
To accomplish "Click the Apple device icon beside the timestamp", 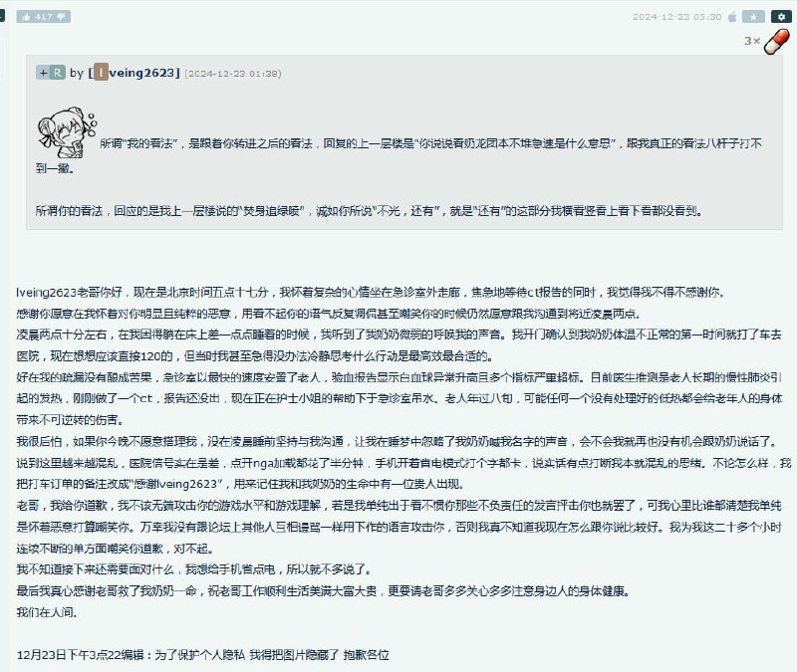I will click(x=732, y=17).
